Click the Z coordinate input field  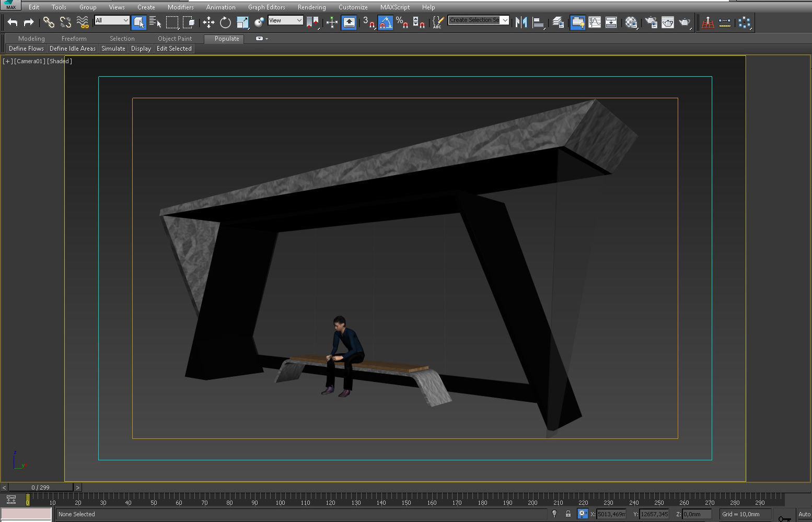pyautogui.click(x=697, y=514)
